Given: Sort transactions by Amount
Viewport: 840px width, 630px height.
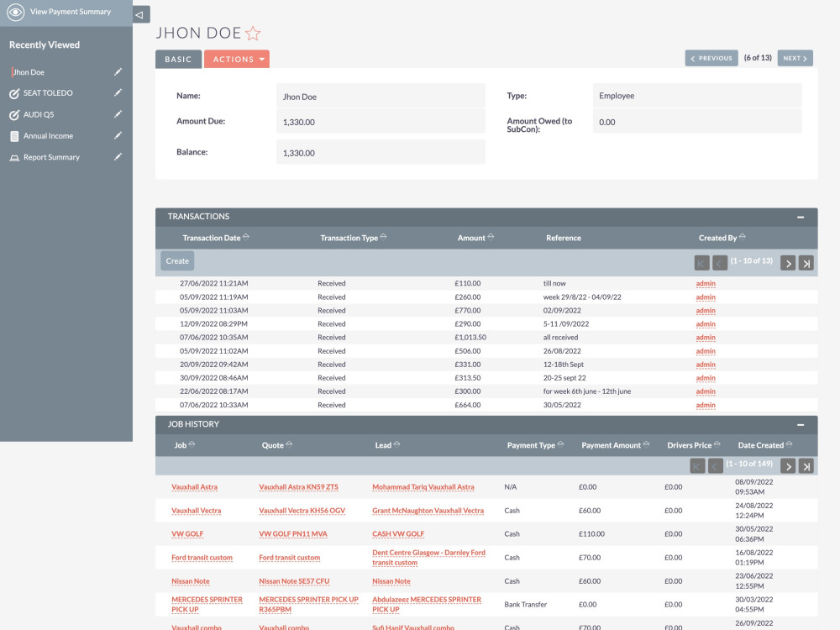Looking at the screenshot, I should click(x=475, y=238).
